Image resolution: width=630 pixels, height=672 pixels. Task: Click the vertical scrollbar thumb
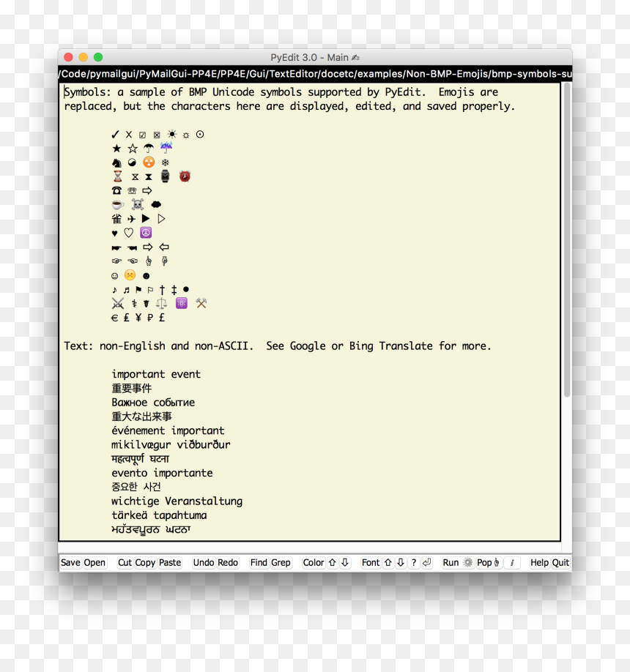point(567,240)
